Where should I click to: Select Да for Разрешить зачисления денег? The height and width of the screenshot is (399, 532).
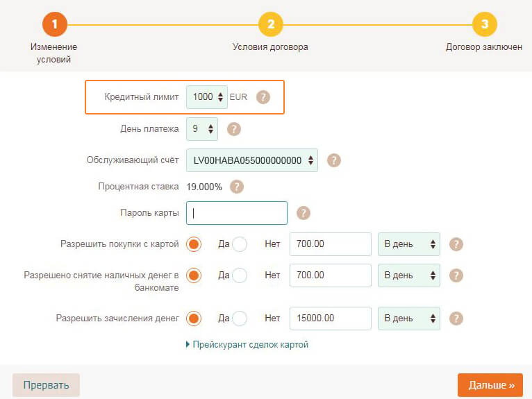click(x=194, y=319)
